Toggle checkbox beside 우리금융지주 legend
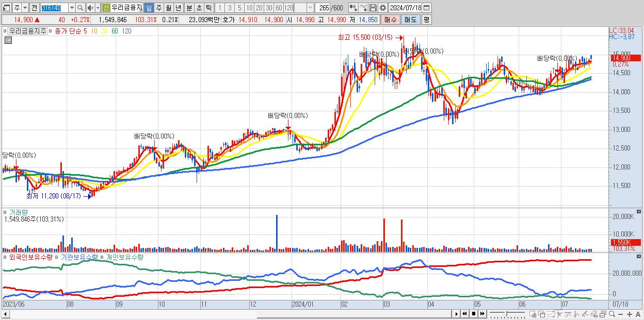This screenshot has width=644, height=320. (x=5, y=31)
